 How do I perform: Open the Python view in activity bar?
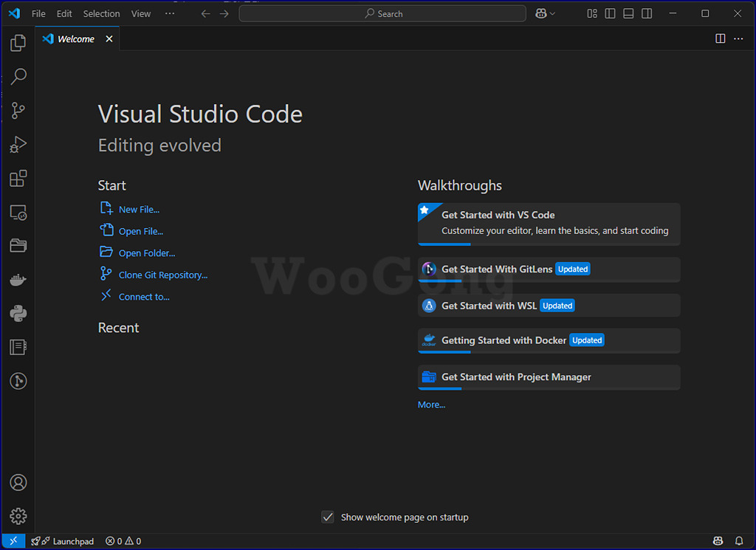pos(18,313)
